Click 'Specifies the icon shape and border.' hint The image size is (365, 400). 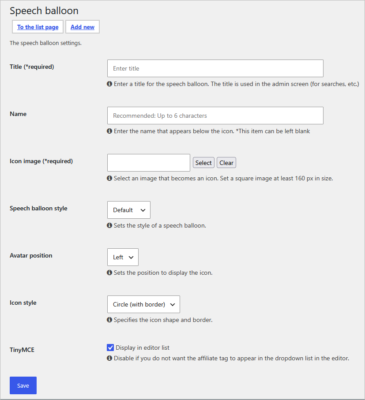point(163,320)
